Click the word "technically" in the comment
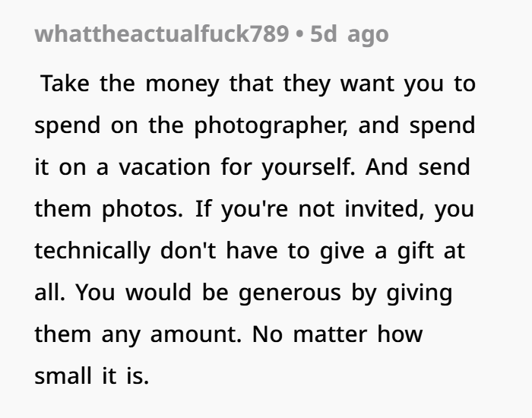 93,251
